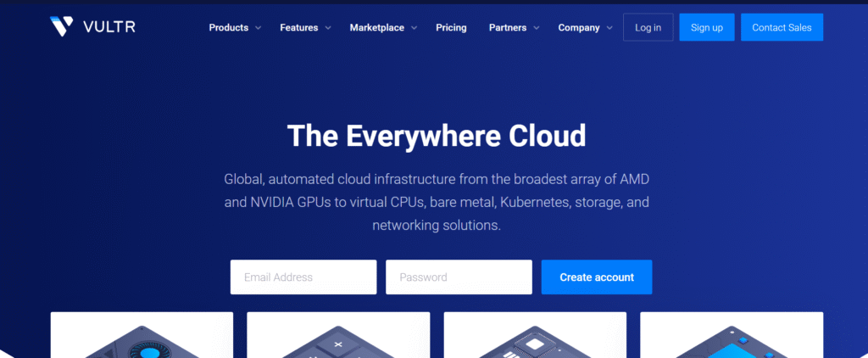Go to the Pricing page
This screenshot has width=868, height=358.
pyautogui.click(x=451, y=27)
